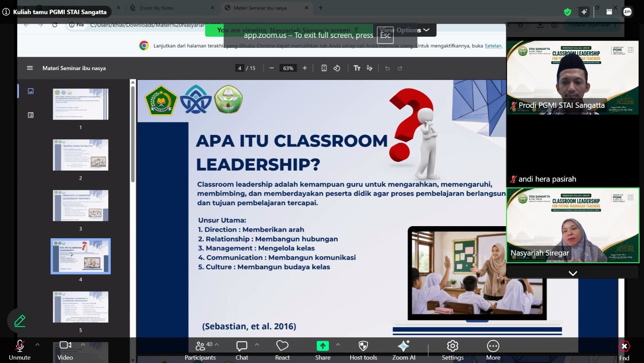Open the Chat panel

[242, 350]
